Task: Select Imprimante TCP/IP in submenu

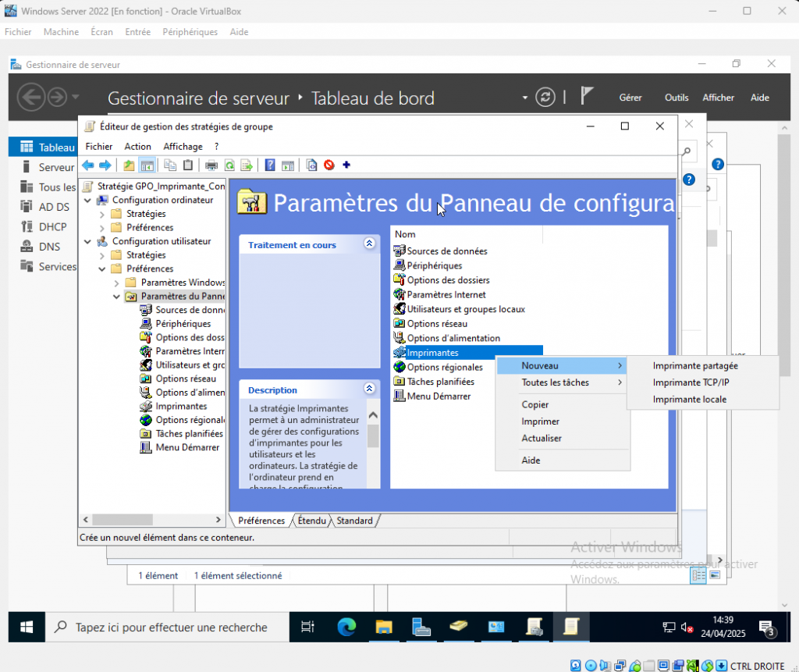Action: pos(691,382)
